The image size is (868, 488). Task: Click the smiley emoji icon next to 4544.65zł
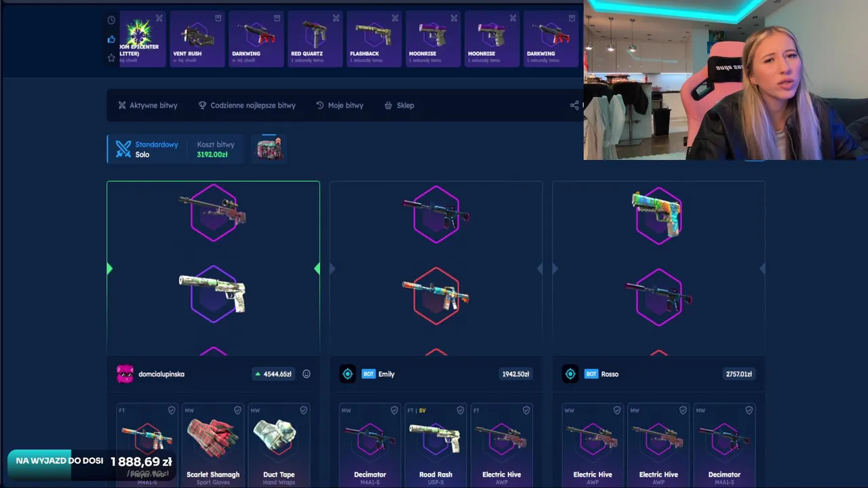click(x=307, y=374)
